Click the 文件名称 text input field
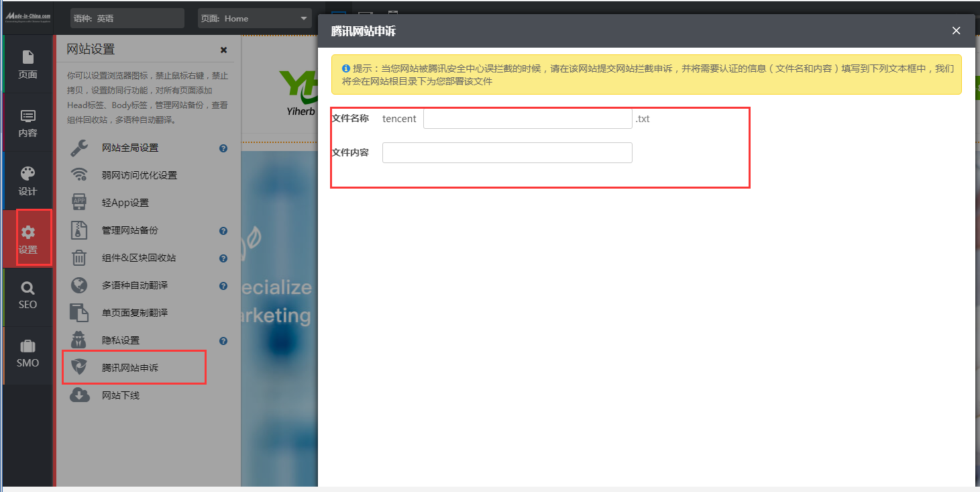This screenshot has width=980, height=492. point(527,119)
